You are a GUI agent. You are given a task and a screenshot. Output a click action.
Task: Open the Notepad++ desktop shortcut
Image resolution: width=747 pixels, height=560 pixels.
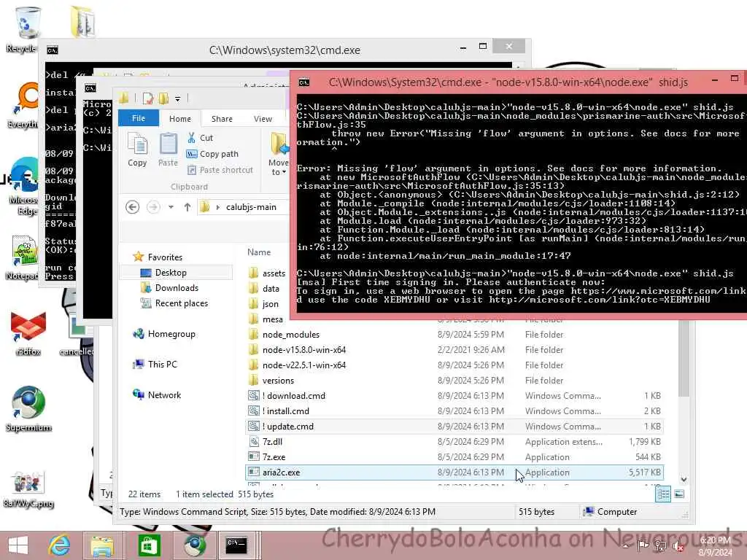pos(23,257)
